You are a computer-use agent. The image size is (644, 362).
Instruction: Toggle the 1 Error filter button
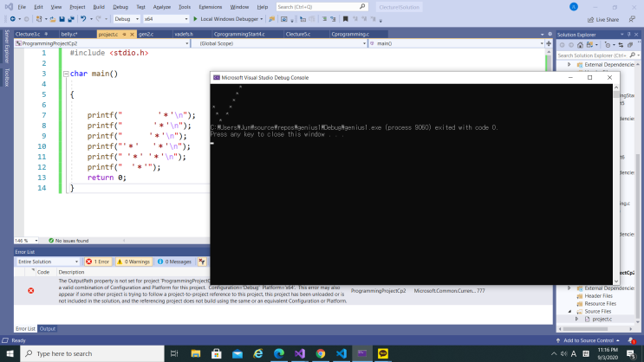pyautogui.click(x=98, y=262)
